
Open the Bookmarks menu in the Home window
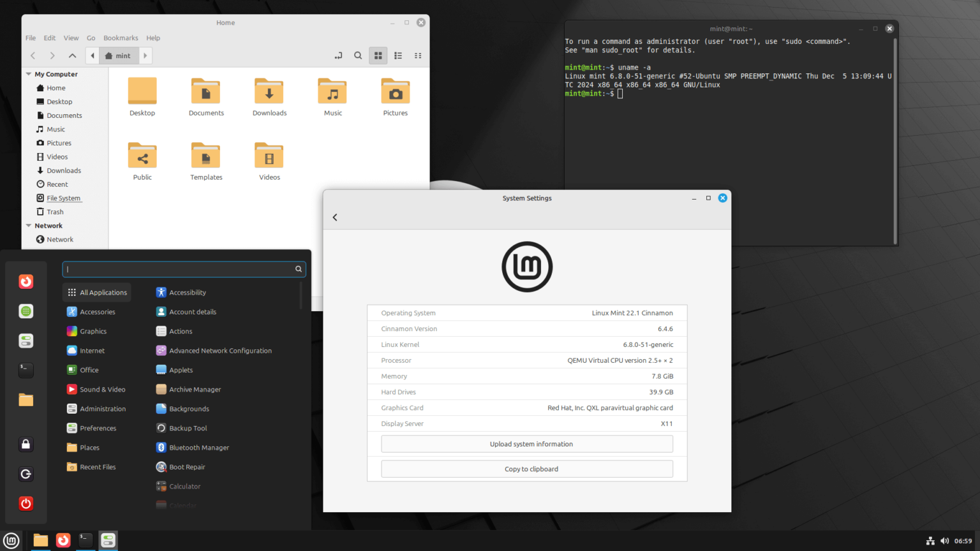point(121,38)
